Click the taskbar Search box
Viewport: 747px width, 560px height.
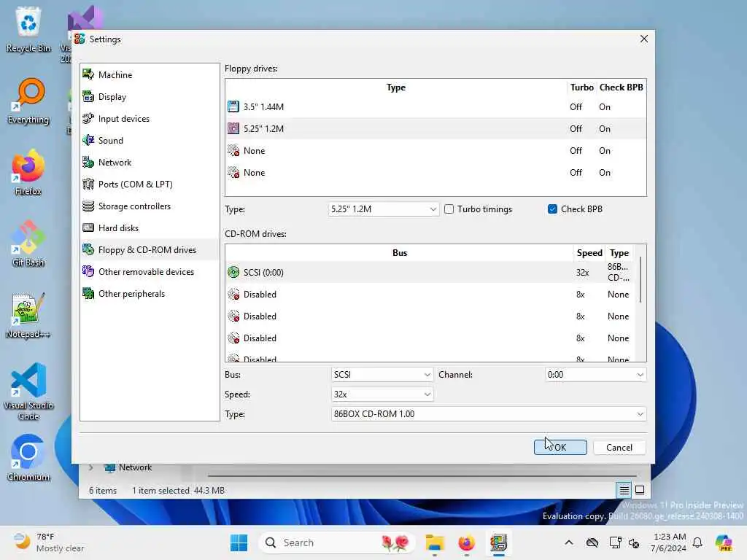tap(337, 542)
